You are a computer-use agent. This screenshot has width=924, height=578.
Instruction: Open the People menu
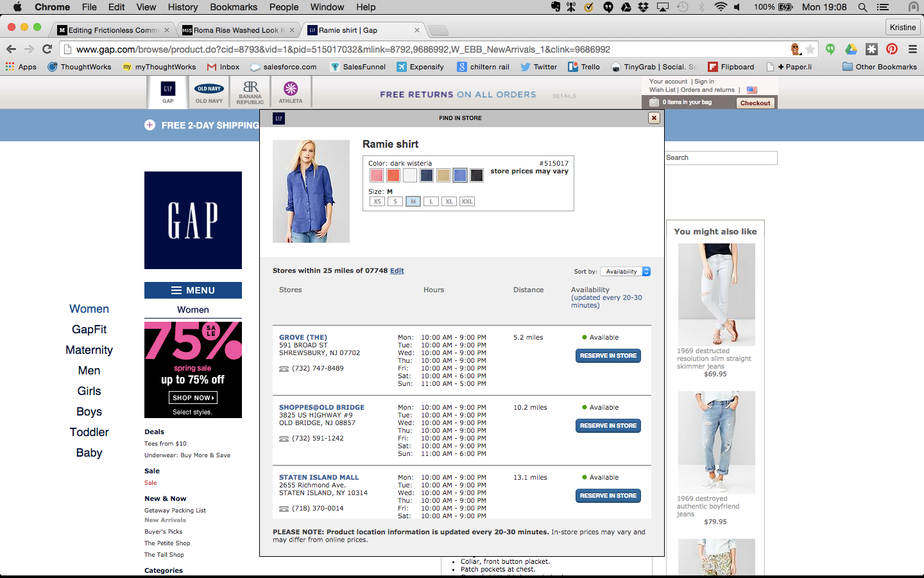coord(284,7)
